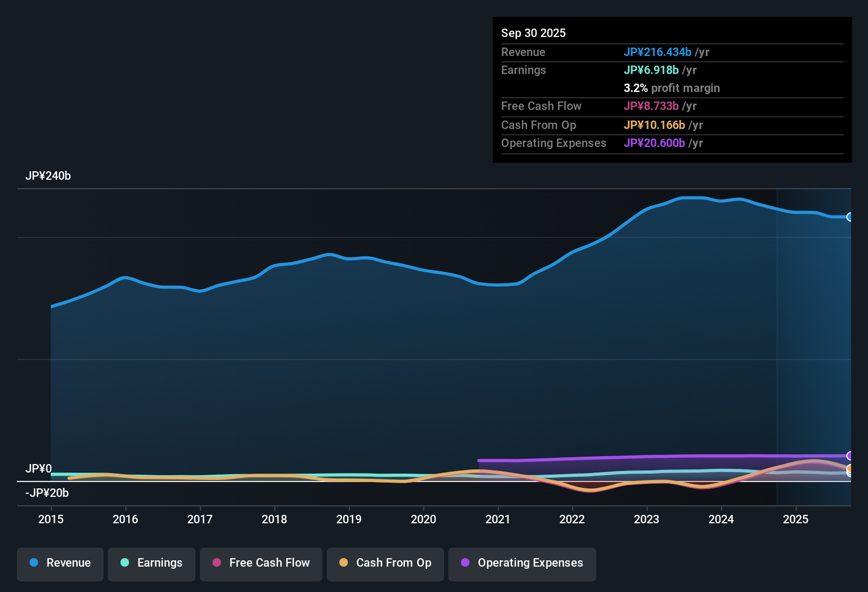Click the blue Revenue legend dot
The height and width of the screenshot is (592, 868).
point(34,563)
